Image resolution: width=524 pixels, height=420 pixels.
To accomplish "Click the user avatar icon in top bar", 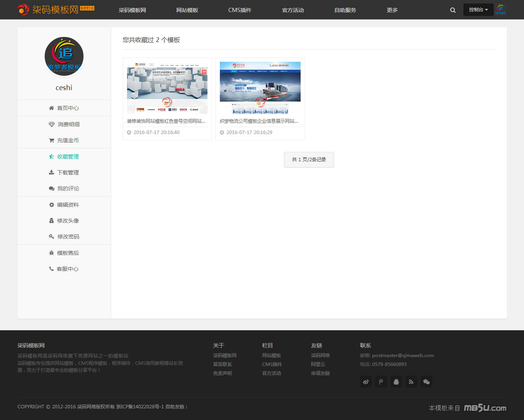I will (501, 9).
